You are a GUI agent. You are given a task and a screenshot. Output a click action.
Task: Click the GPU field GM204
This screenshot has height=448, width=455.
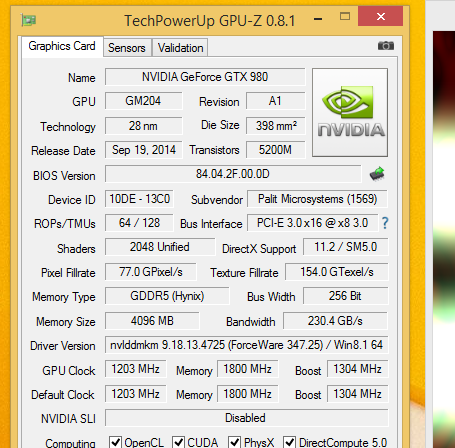(x=144, y=101)
